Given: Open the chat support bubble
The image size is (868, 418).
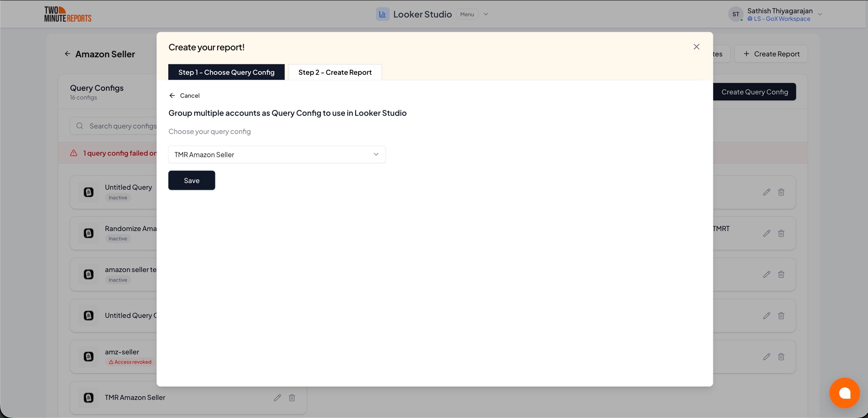Looking at the screenshot, I should point(845,393).
